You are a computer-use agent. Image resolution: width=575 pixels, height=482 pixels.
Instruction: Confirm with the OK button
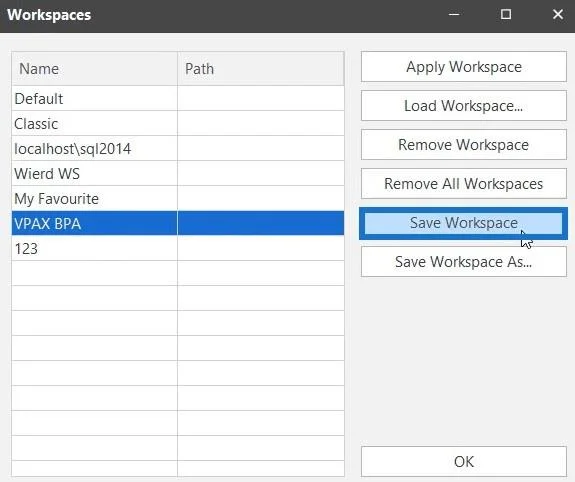click(464, 461)
